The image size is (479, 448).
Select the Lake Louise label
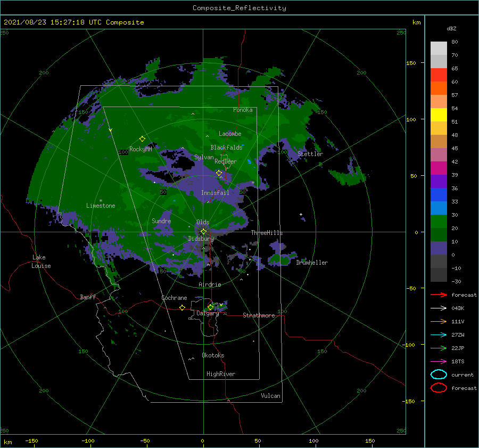[x=41, y=262]
